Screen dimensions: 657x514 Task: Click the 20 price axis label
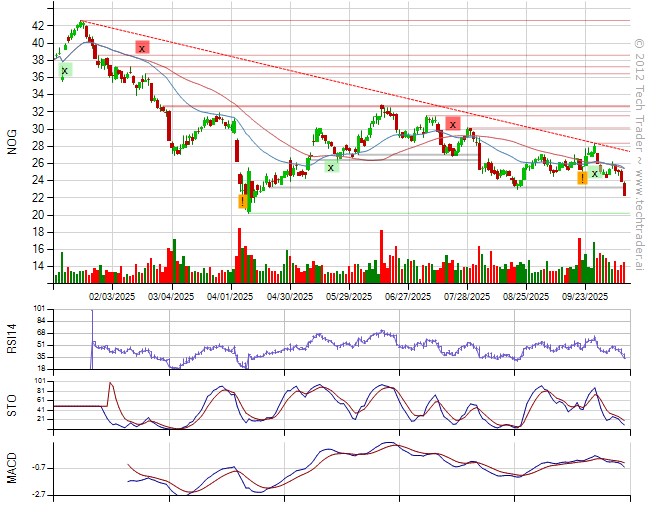(37, 215)
